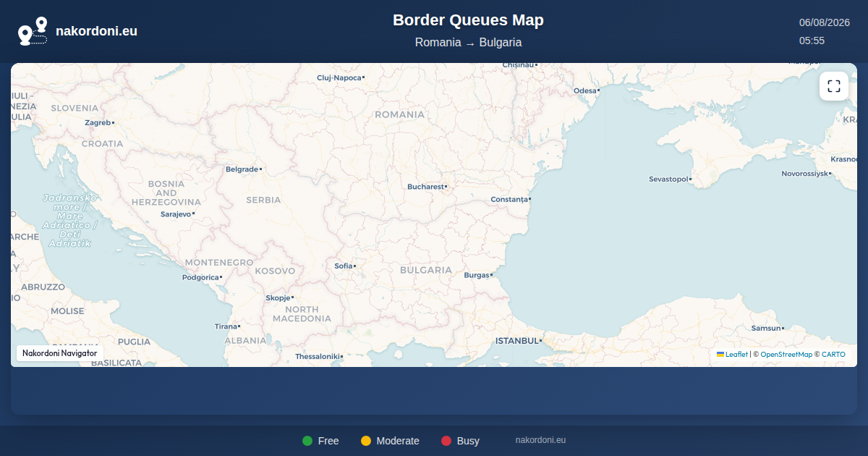
Task: Click the Adriatic Sea label
Action: tap(69, 221)
